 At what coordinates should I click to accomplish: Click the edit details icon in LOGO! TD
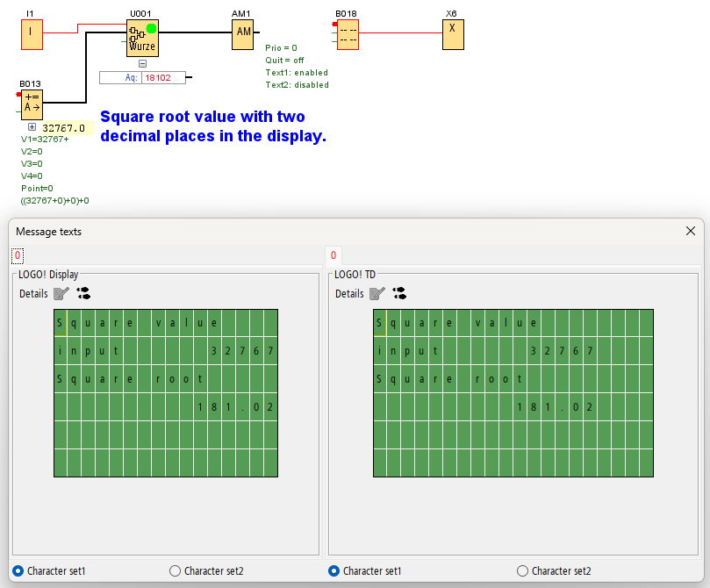pos(377,294)
